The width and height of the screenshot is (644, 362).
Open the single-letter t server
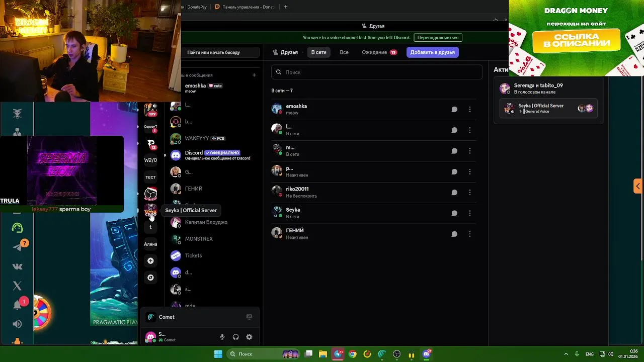click(x=150, y=227)
